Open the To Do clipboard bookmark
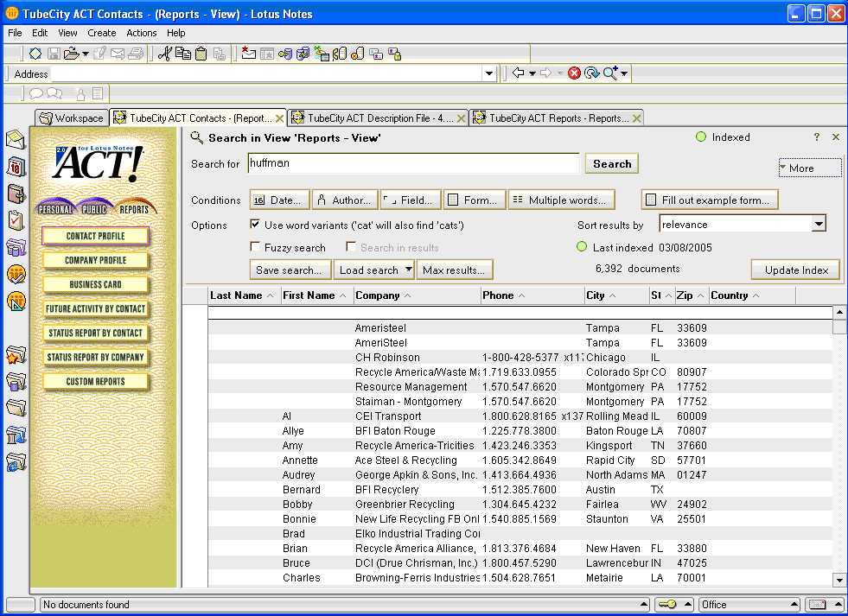 click(x=16, y=220)
